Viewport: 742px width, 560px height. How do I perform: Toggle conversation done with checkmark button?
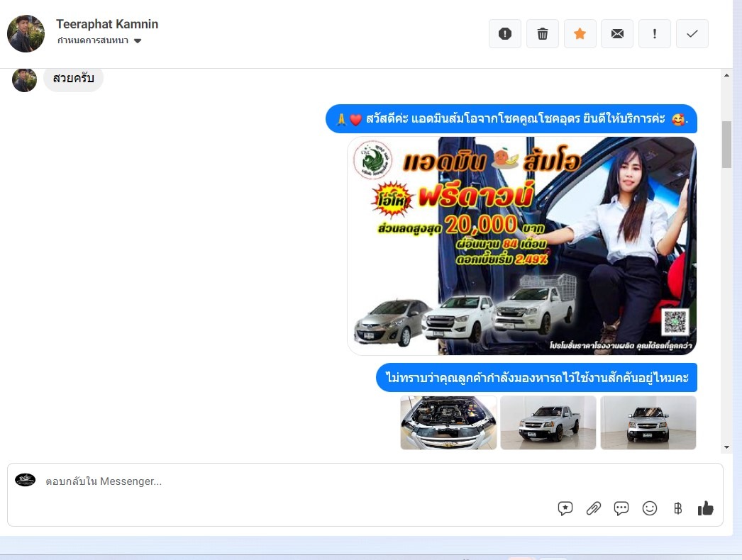click(x=692, y=34)
